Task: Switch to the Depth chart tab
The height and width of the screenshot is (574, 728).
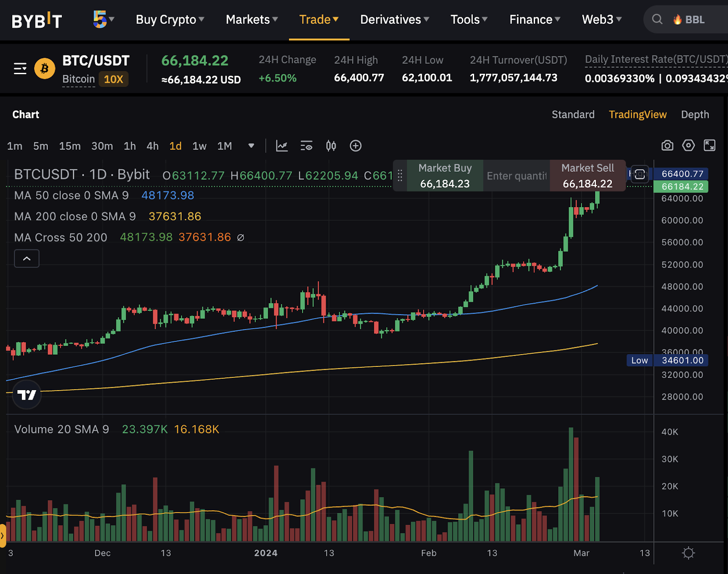Action: [695, 115]
